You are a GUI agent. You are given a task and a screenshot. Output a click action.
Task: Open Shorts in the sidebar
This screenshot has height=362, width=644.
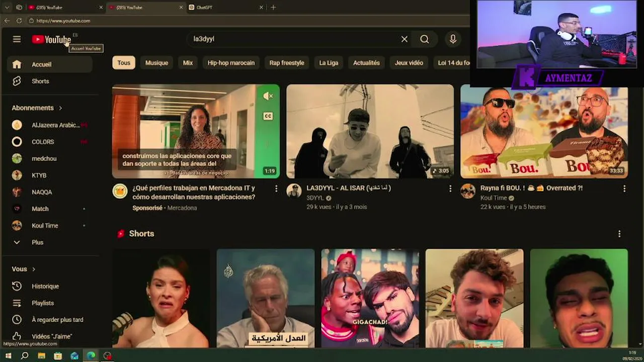click(49, 81)
